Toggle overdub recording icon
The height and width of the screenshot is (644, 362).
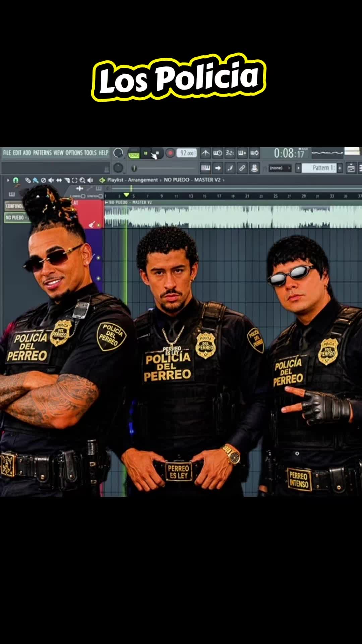pyautogui.click(x=242, y=153)
